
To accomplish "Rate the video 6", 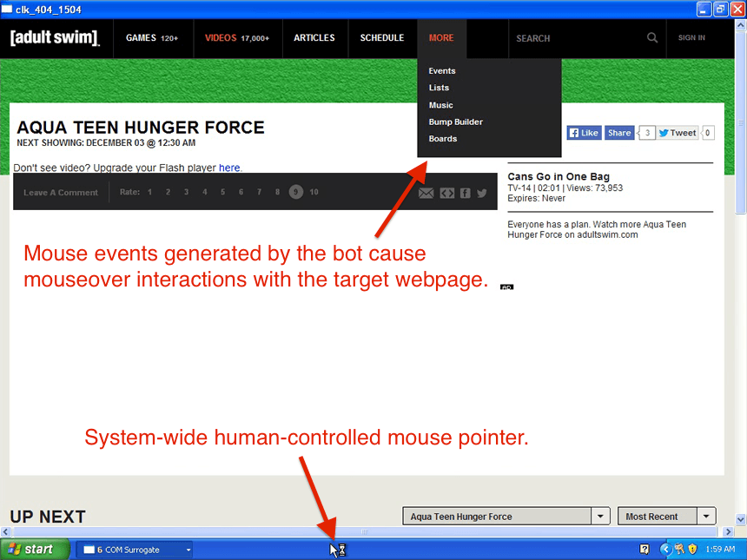I will tap(241, 192).
